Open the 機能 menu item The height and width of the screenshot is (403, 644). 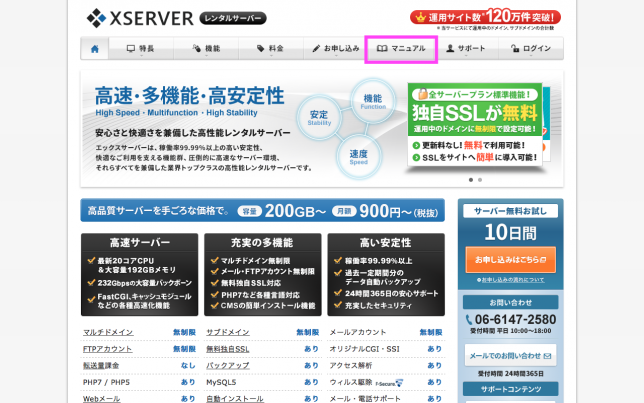pyautogui.click(x=206, y=48)
